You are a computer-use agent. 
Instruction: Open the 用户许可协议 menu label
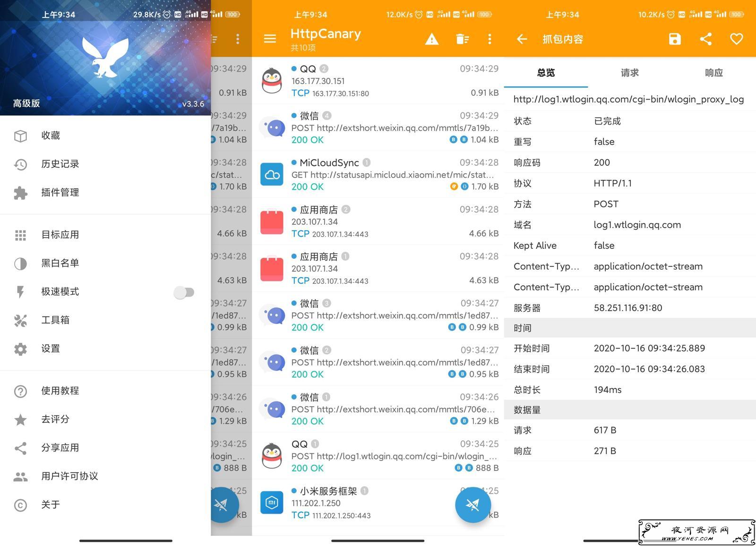[69, 476]
